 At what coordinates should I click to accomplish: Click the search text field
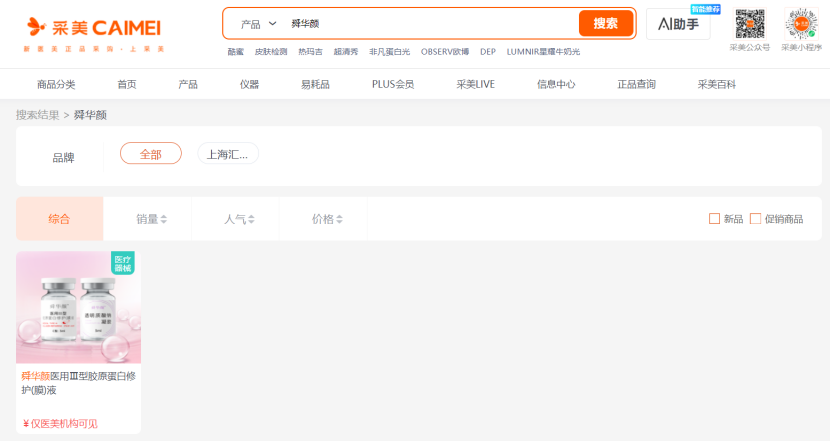coord(431,24)
